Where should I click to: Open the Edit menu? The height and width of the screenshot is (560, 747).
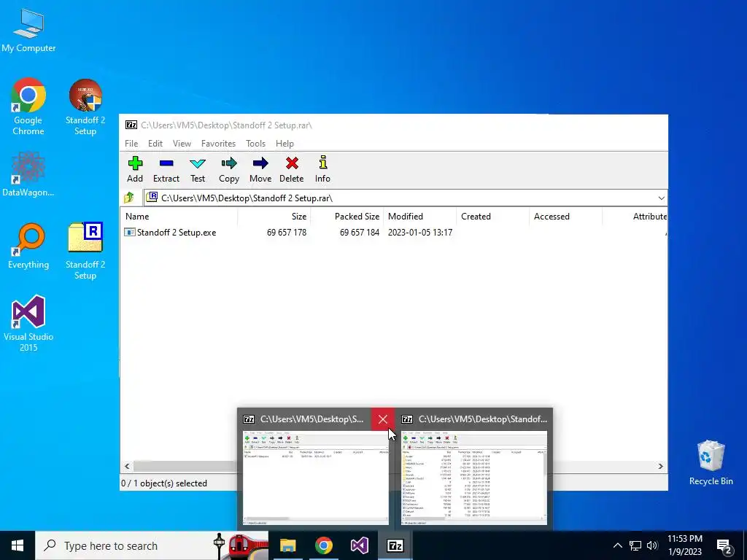(155, 144)
